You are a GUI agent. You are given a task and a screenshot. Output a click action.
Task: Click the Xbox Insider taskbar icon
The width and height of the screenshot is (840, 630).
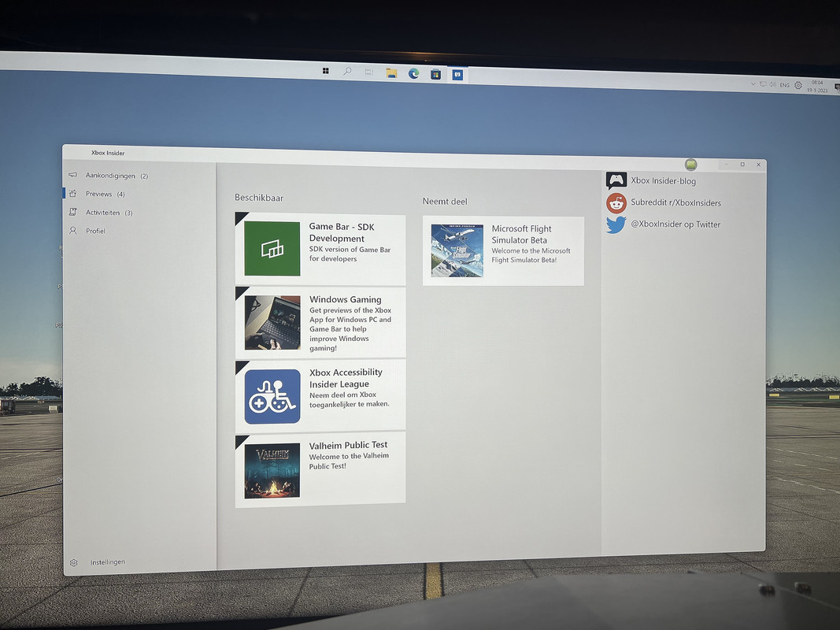coord(457,75)
